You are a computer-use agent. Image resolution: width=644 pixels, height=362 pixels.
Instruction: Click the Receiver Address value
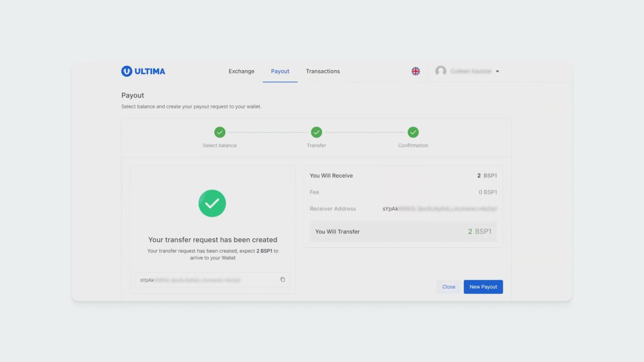[x=439, y=209]
